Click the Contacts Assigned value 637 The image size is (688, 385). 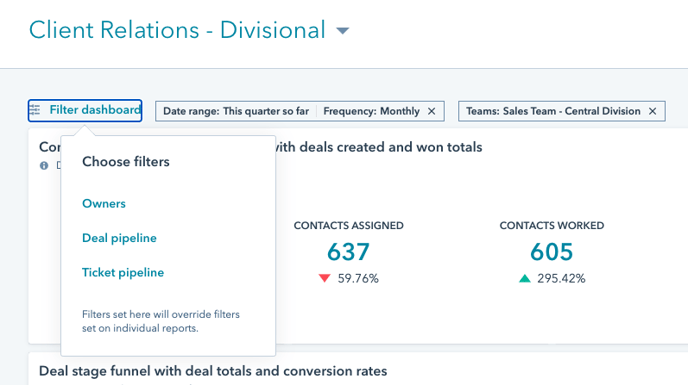(348, 252)
